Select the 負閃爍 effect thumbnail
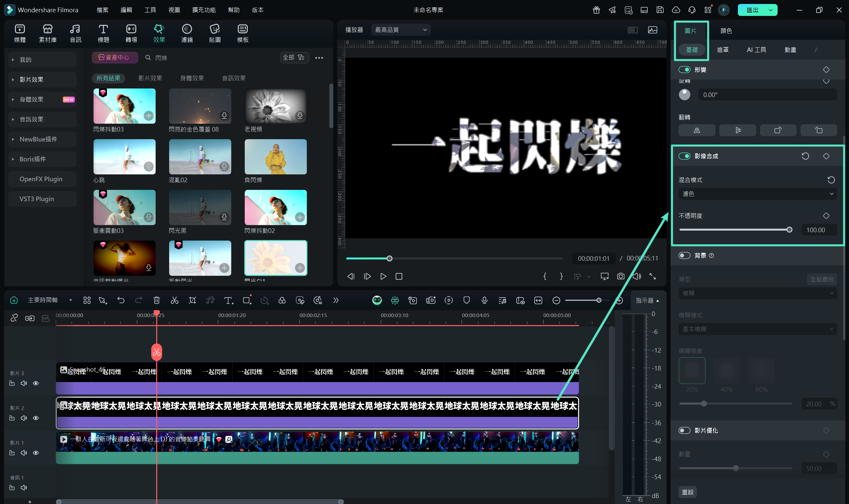 276,157
